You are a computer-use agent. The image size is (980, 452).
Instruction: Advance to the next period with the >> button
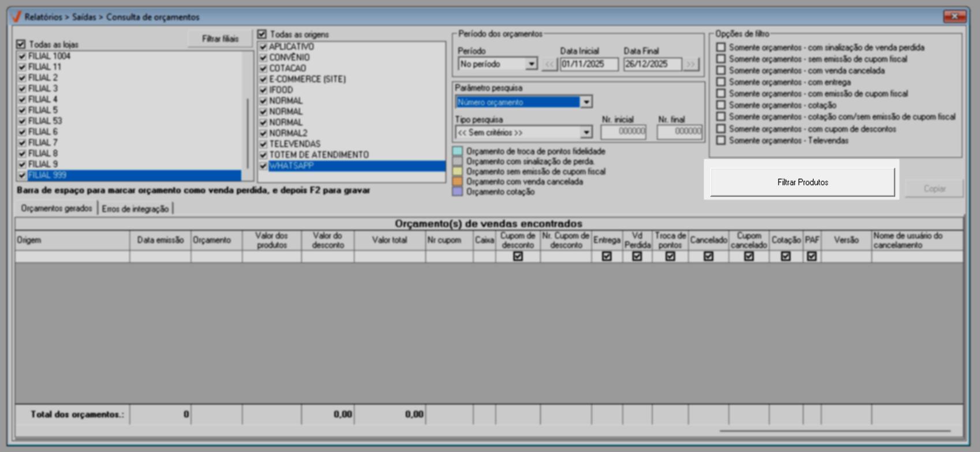click(690, 65)
